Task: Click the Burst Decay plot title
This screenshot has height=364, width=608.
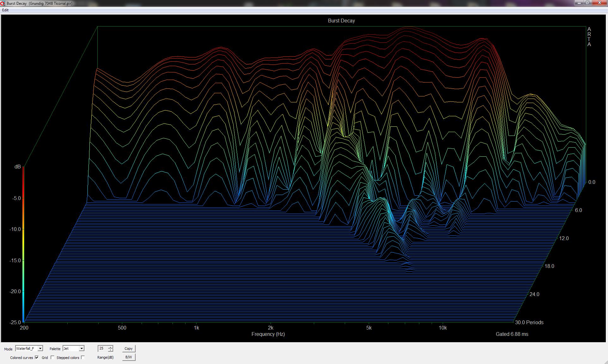Action: click(341, 21)
